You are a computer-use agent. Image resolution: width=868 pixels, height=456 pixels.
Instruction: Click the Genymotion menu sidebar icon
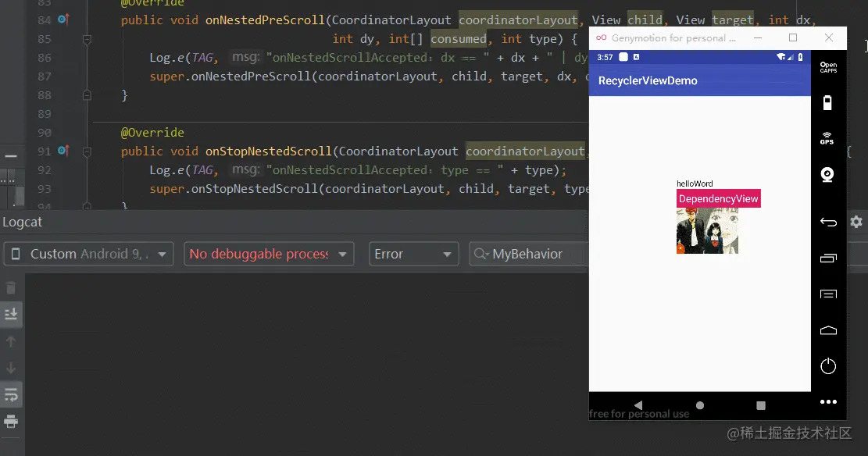[x=828, y=294]
